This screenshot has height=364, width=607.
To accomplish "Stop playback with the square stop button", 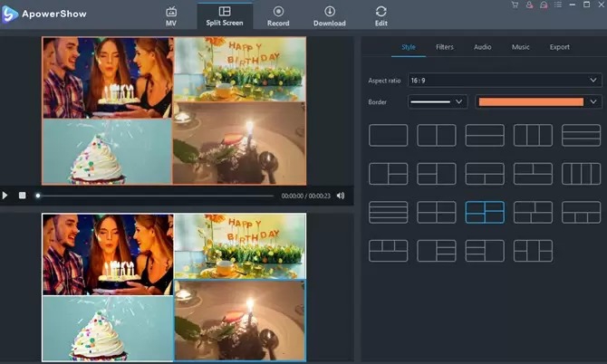I will point(23,196).
